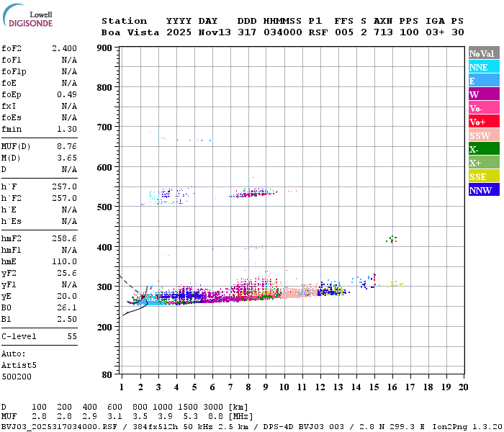Click the E blue legend swatch

click(484, 81)
